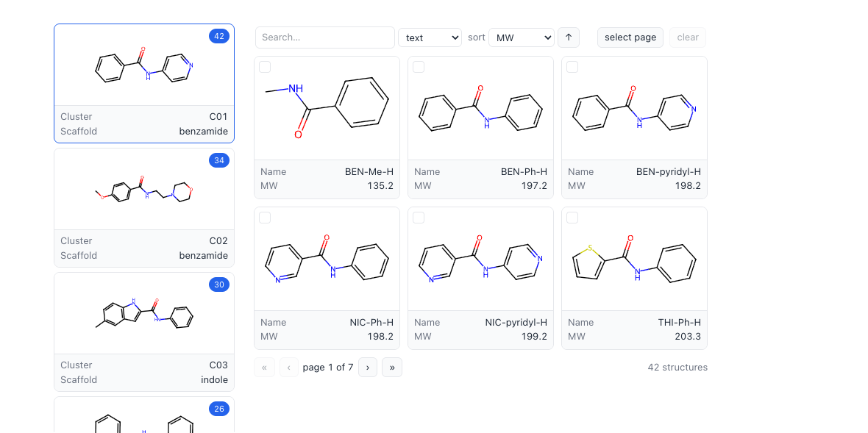Viewport: 868px width, 433px height.
Task: Click the sort label text
Action: pyautogui.click(x=476, y=37)
